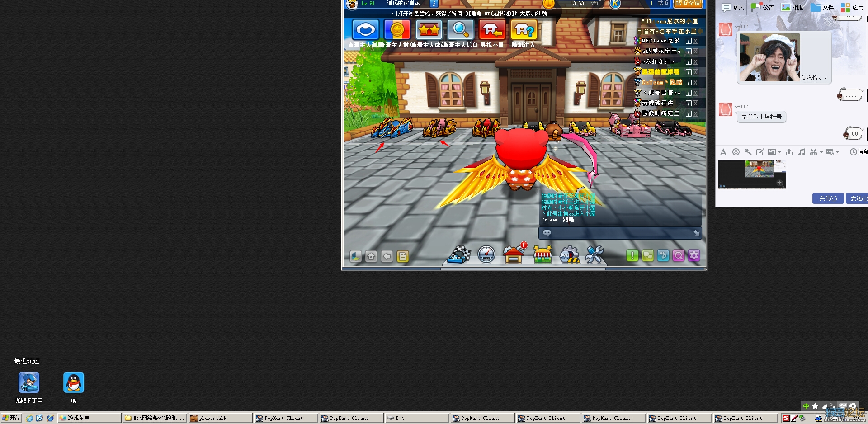
Task: Open player info beside the level name
Action: (x=434, y=4)
